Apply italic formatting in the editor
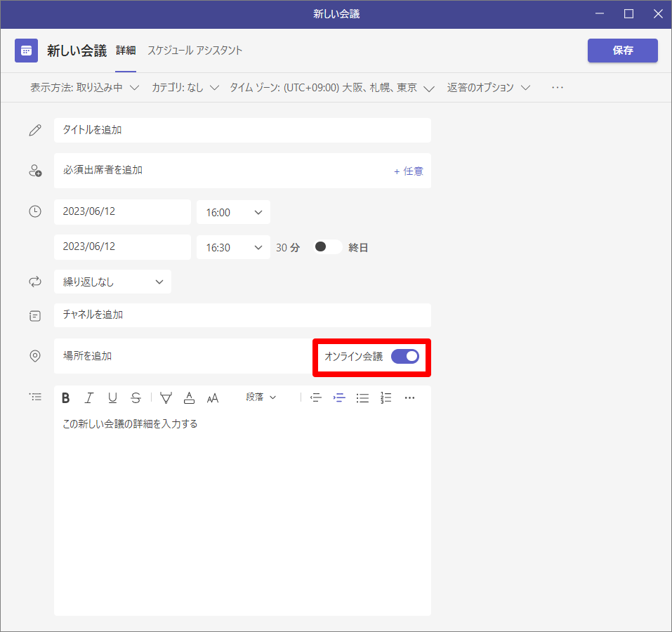 point(89,398)
